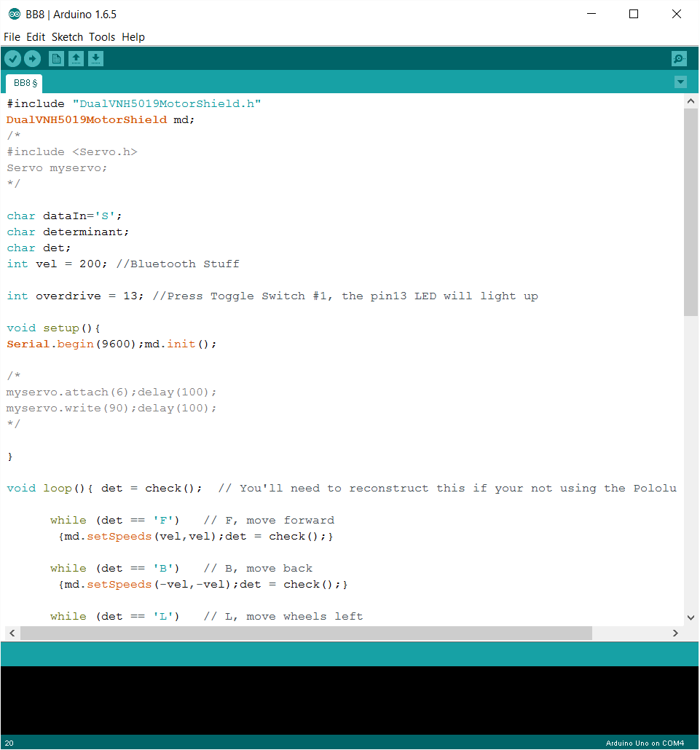Open the Tools menu
The width and height of the screenshot is (700, 750).
pos(102,36)
